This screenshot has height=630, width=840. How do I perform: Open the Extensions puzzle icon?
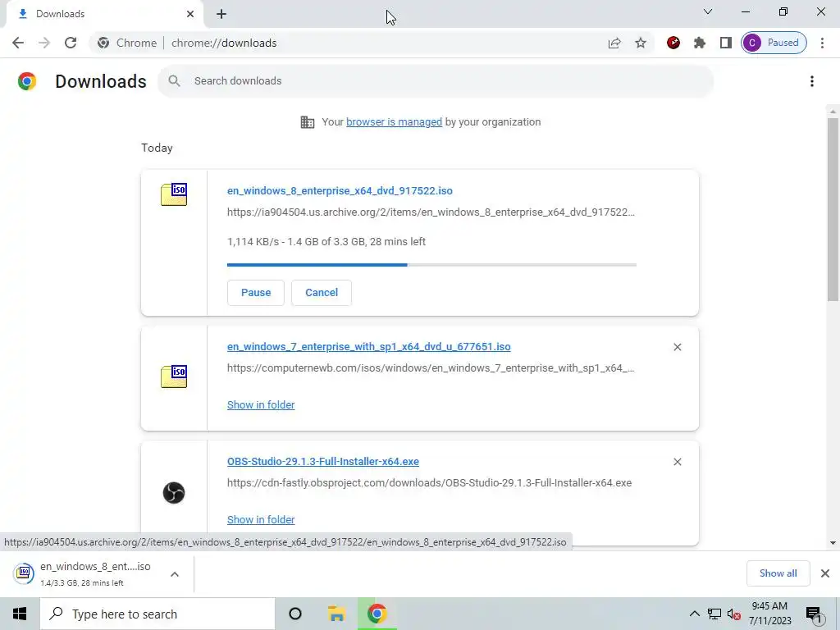700,43
